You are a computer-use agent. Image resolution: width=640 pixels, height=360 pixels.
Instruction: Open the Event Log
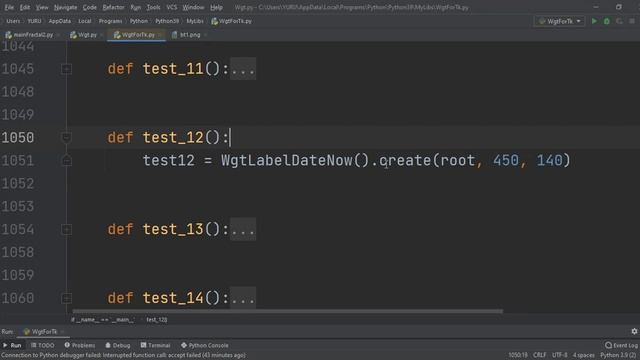621,345
